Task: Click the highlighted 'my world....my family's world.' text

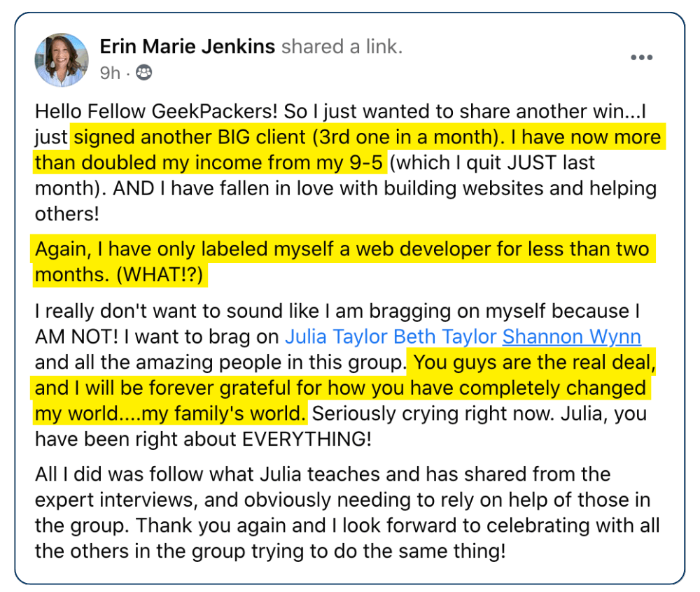Action: pos(170,414)
